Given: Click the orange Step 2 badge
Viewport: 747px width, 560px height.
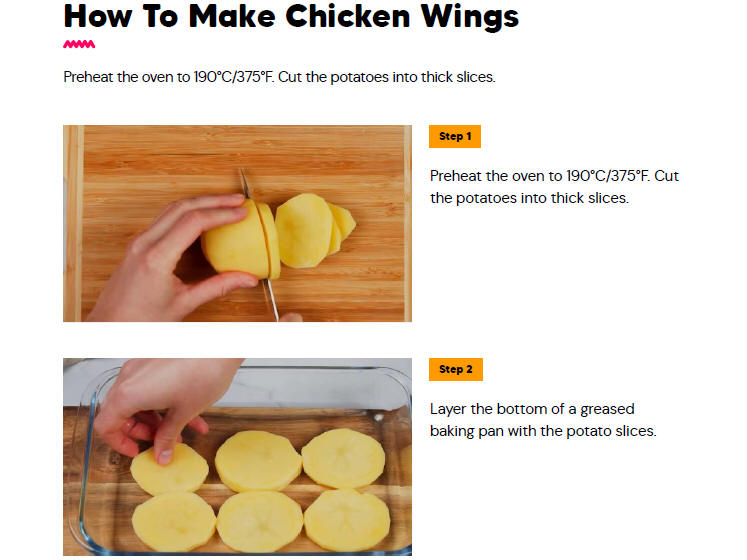Looking at the screenshot, I should pos(456,369).
